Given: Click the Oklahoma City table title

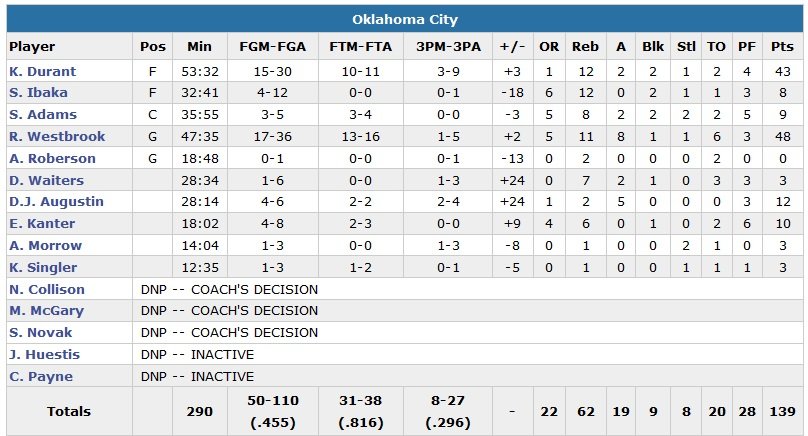Looking at the screenshot, I should tap(404, 20).
